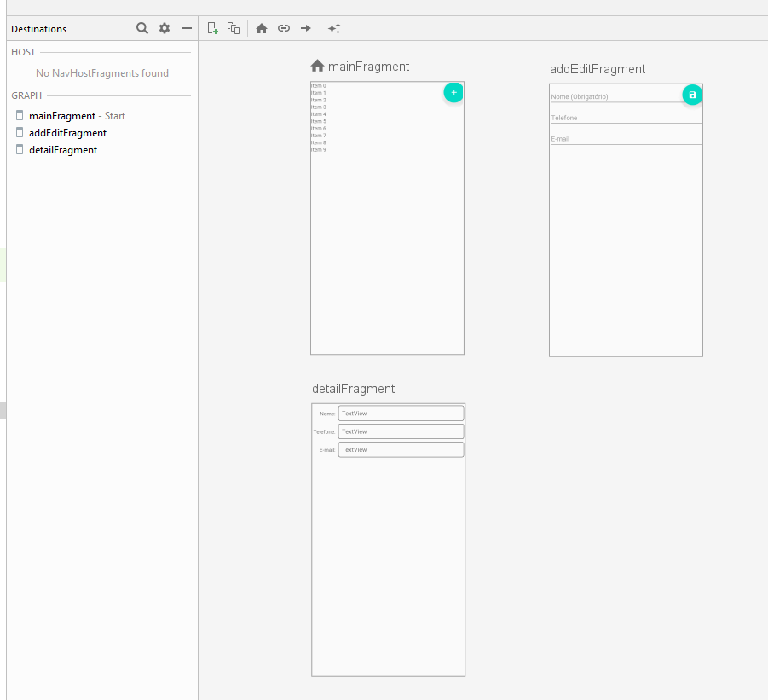Click the New Destination icon
The height and width of the screenshot is (700, 768).
coord(213,28)
